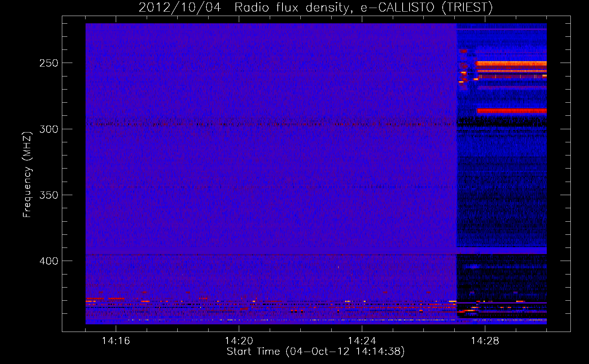The width and height of the screenshot is (589, 364).
Task: Click the 'Start Time (04-Oct-12 14:14:38)' label
Action: tap(316, 352)
